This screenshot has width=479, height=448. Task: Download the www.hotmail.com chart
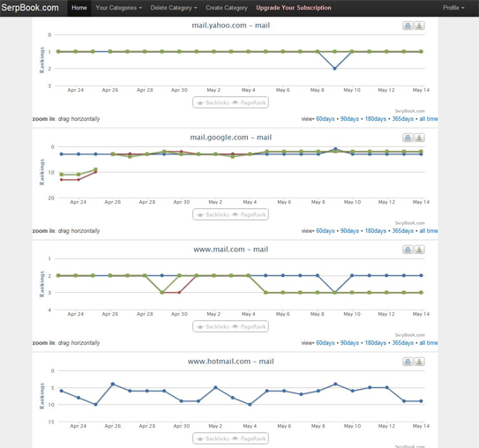point(419,362)
